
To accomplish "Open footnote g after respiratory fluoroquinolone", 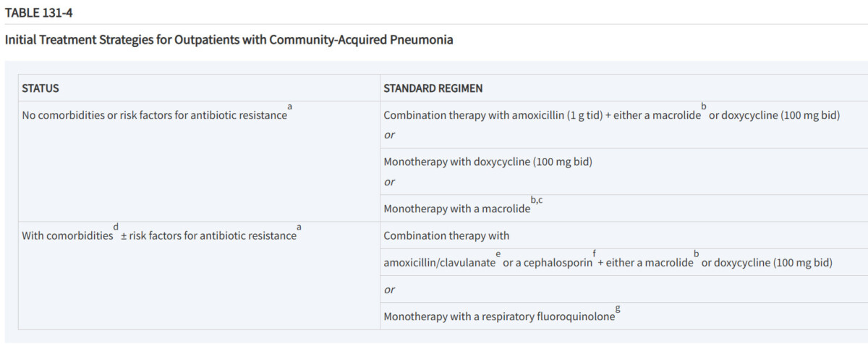I will (x=617, y=309).
